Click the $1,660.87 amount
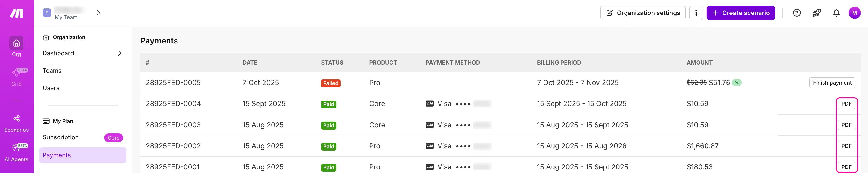Image resolution: width=868 pixels, height=173 pixels. pyautogui.click(x=702, y=146)
